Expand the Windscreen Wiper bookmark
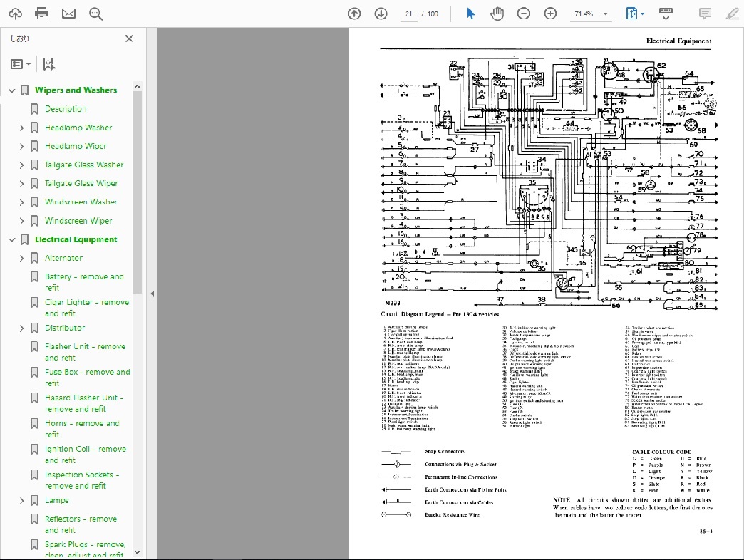744x560 pixels. (x=21, y=221)
